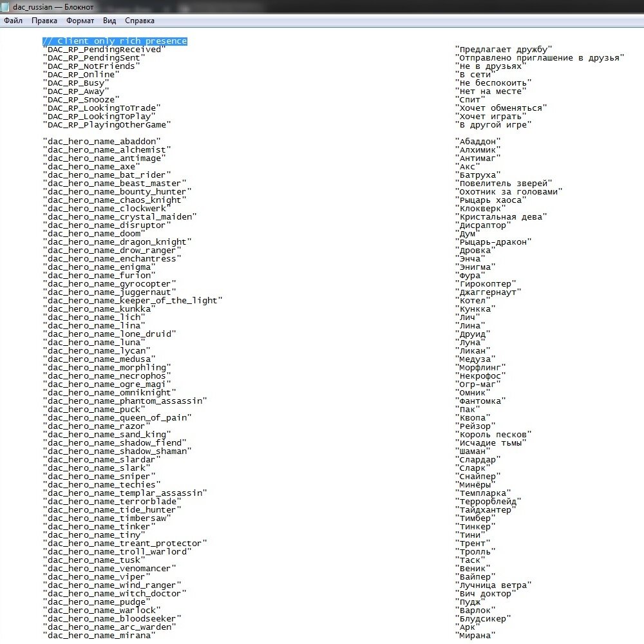This screenshot has height=644, width=644.
Task: Click the "Террорблейд" translation
Action: (488, 502)
